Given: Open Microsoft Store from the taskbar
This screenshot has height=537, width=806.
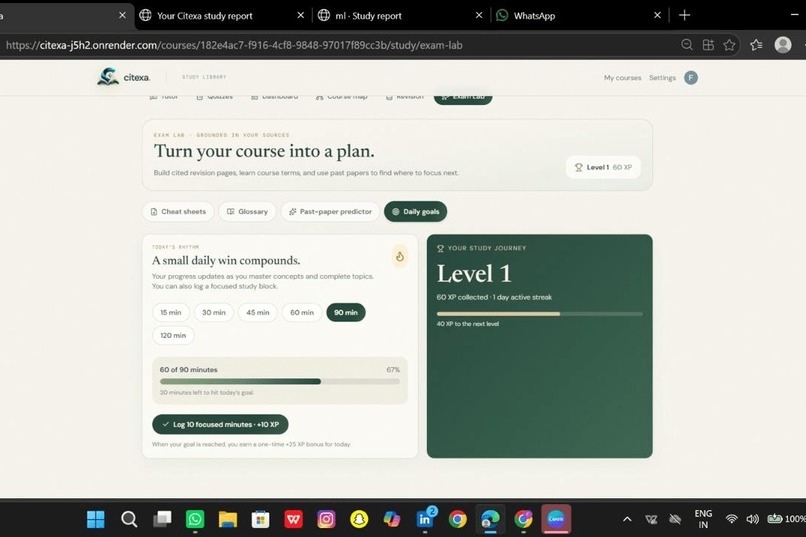Looking at the screenshot, I should 261,520.
